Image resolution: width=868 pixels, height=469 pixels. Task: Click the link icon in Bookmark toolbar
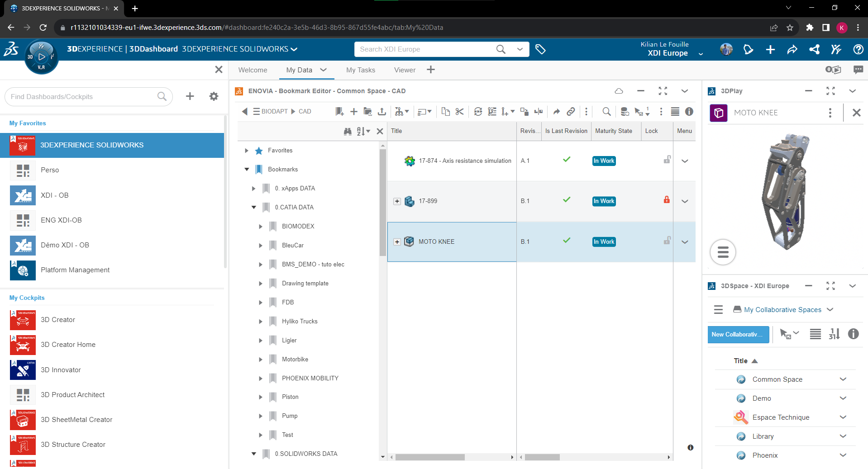pos(571,111)
